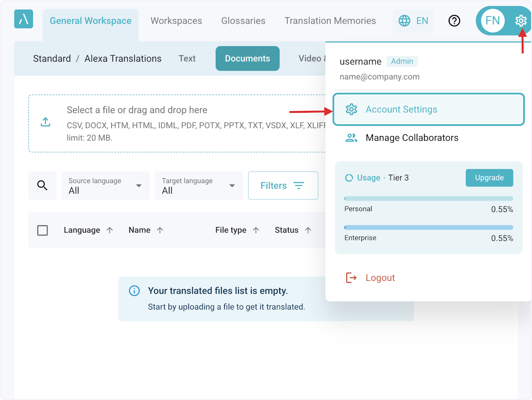The height and width of the screenshot is (400, 532).
Task: Click the Enterprise usage progress bar
Action: click(429, 227)
